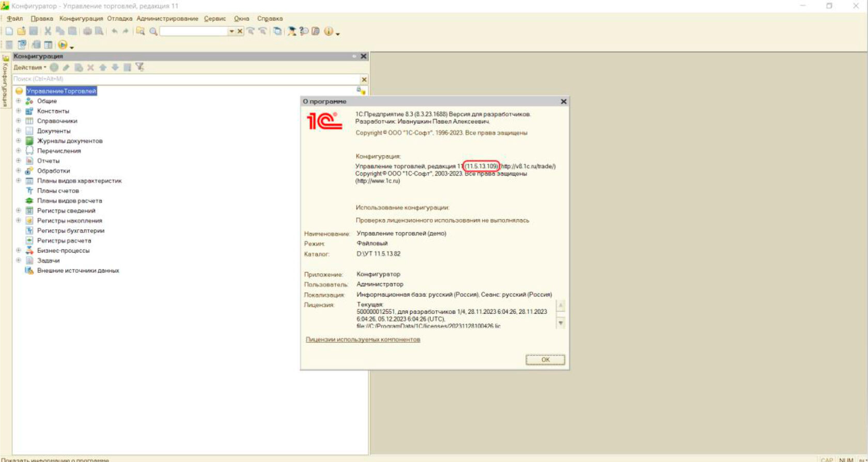Open the Правка menu
Image resolution: width=868 pixels, height=462 pixels.
pyautogui.click(x=42, y=19)
